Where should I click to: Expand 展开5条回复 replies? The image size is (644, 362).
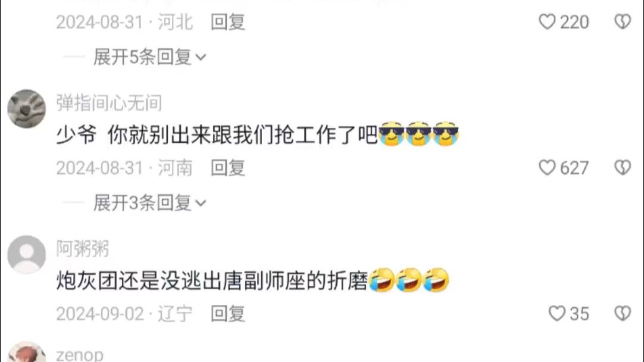149,57
